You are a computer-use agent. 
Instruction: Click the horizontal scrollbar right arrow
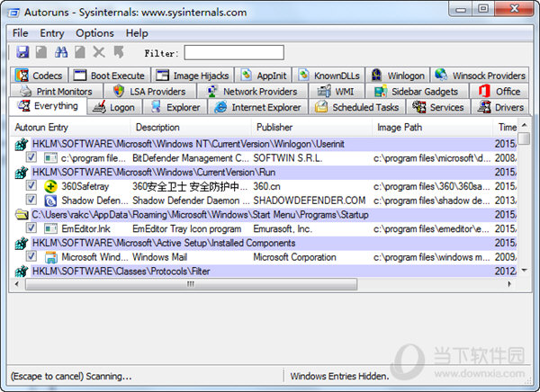tap(509, 284)
